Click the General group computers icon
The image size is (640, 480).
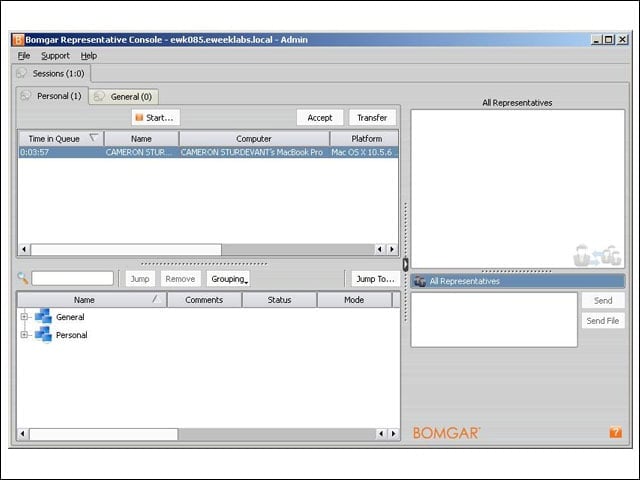pos(43,316)
